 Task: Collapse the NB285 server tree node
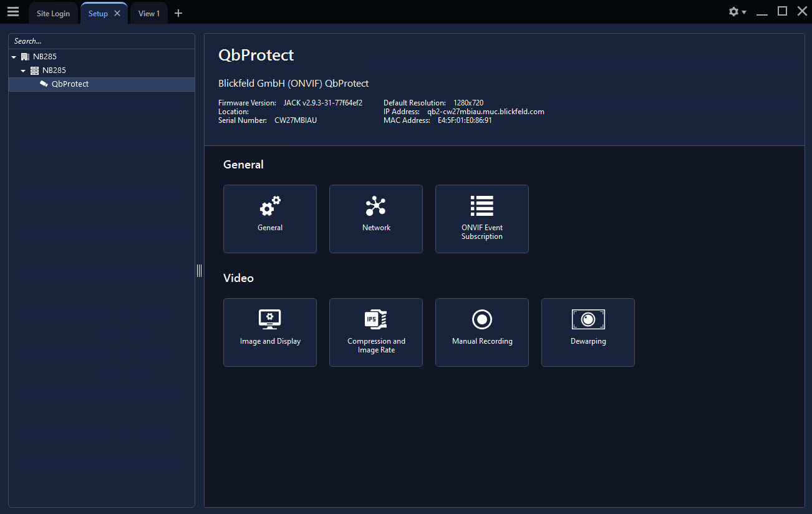click(23, 70)
